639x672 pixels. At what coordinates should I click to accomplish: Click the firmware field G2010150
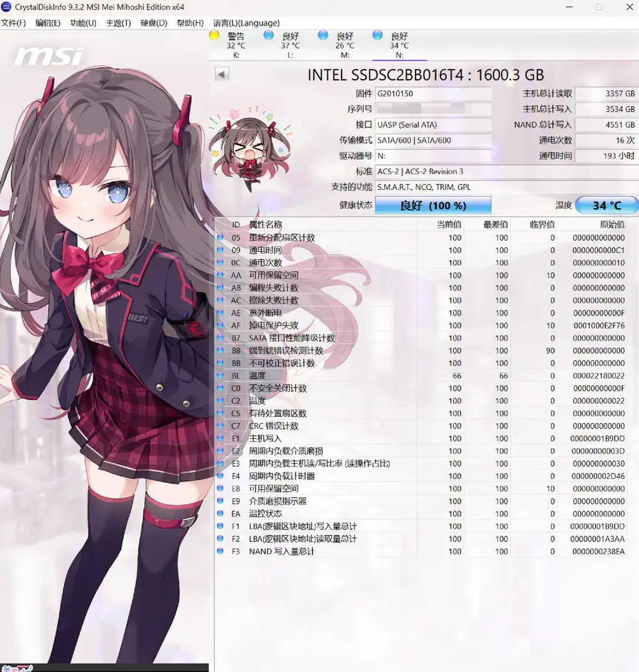click(433, 93)
